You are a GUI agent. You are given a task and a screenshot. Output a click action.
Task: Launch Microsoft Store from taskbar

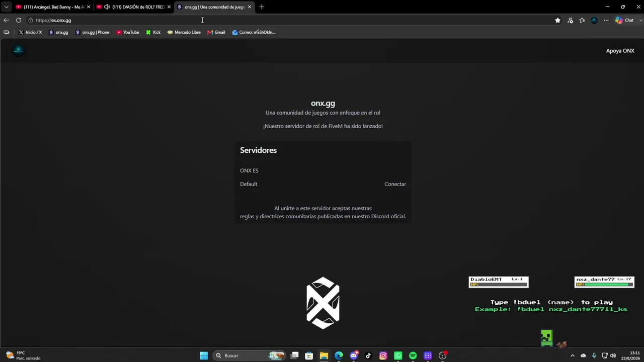tap(309, 355)
